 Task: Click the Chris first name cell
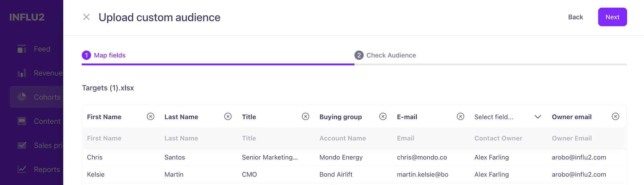tap(95, 157)
